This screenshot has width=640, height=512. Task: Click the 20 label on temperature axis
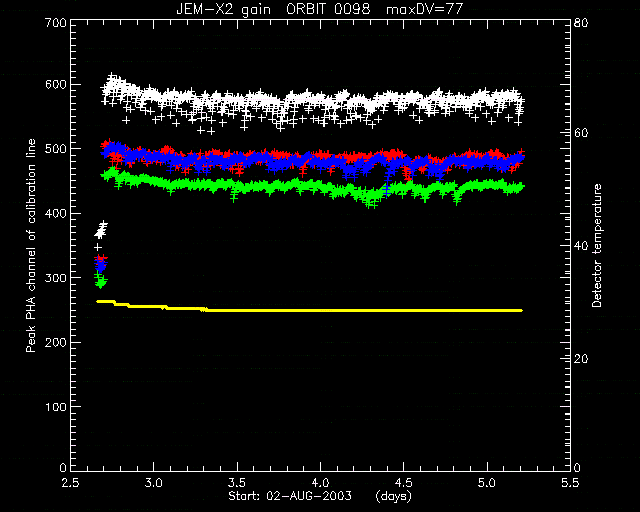[581, 358]
